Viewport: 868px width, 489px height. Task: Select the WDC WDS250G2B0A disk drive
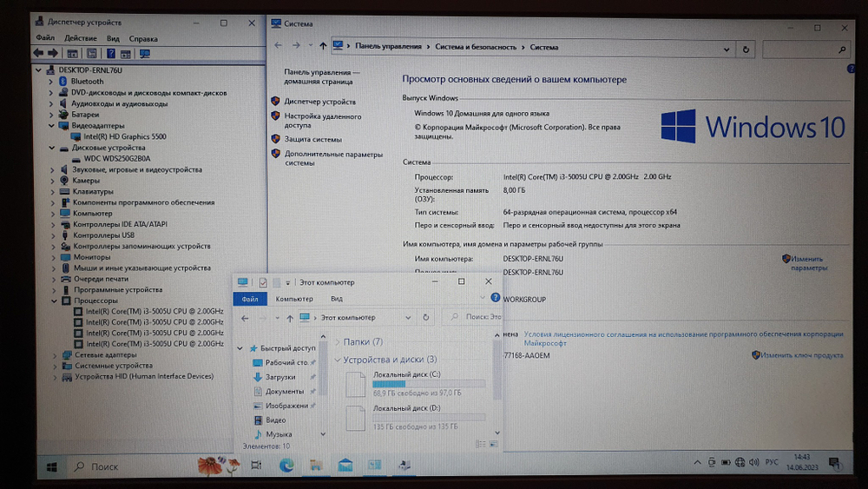(117, 158)
